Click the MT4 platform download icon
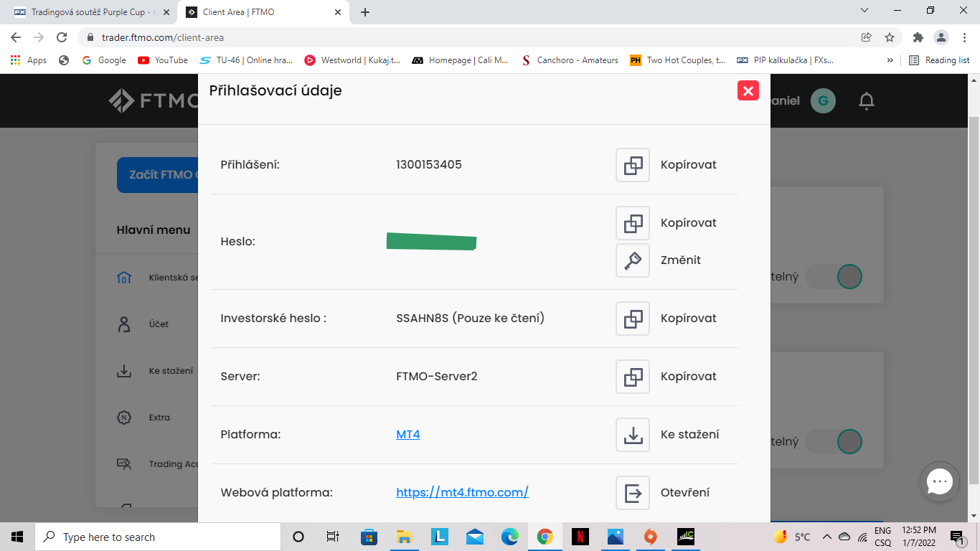Screen dimensions: 980x551 (633, 435)
